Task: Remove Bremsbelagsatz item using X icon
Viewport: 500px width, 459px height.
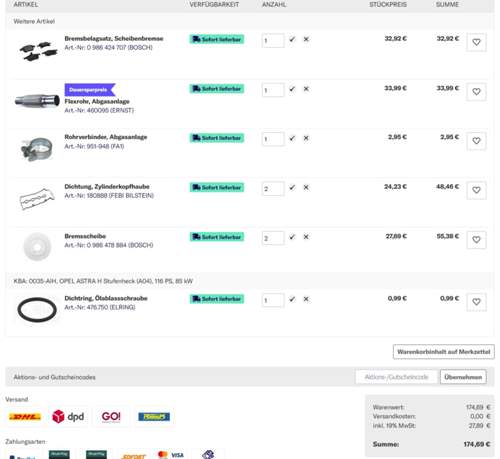Action: pyautogui.click(x=306, y=39)
